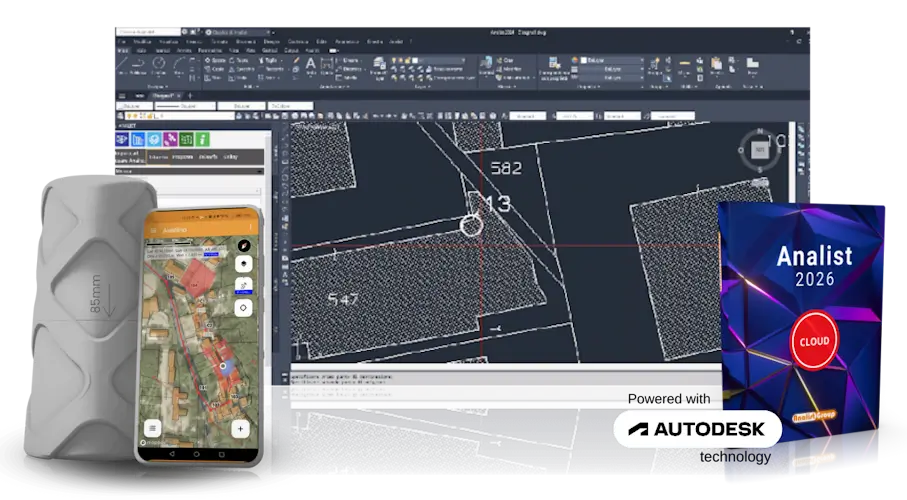Select the Measure tool in Utilità
Screen dimensions: 907x500
point(684,66)
